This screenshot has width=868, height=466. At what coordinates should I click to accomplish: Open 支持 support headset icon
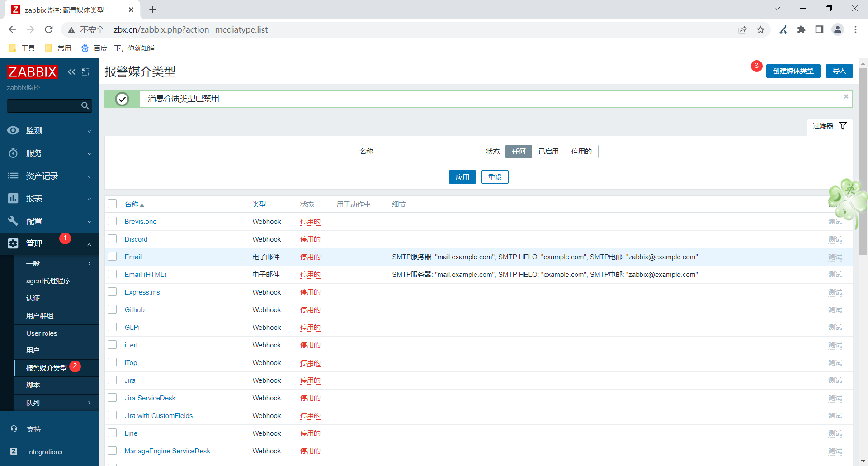click(x=14, y=429)
